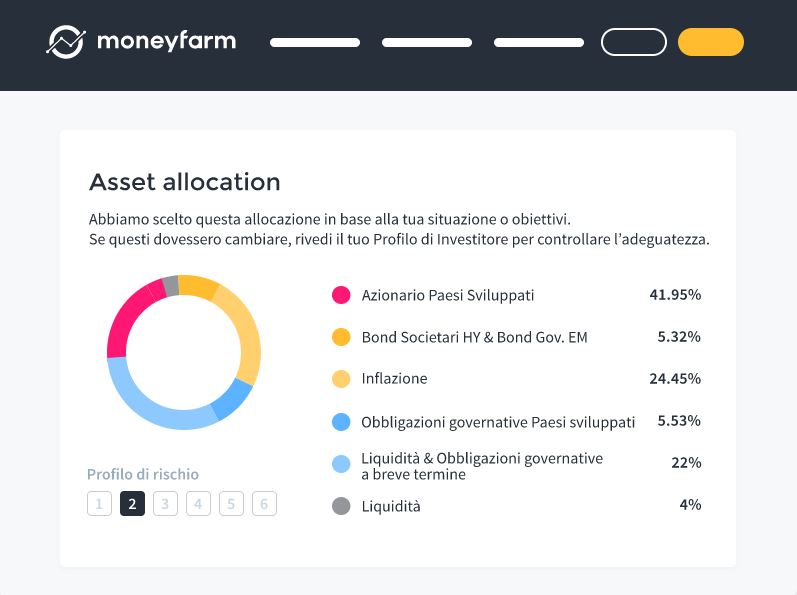The width and height of the screenshot is (797, 595).
Task: Click the light yellow Inflazione dot
Action: (341, 379)
